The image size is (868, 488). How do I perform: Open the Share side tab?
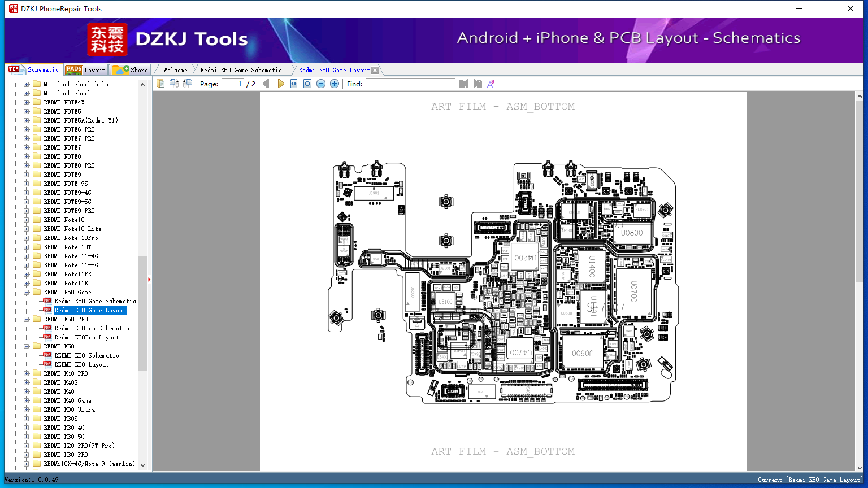[130, 70]
